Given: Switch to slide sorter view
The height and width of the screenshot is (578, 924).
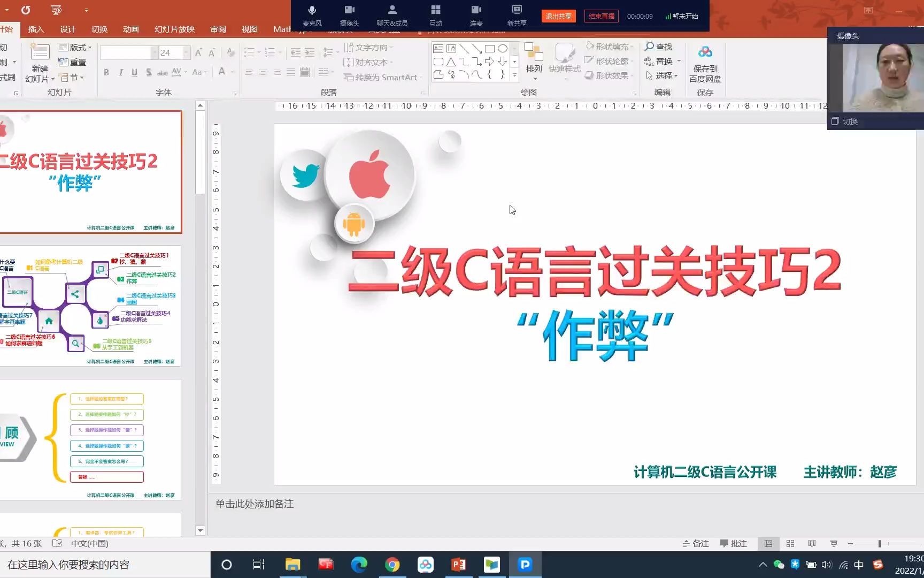Looking at the screenshot, I should [790, 544].
